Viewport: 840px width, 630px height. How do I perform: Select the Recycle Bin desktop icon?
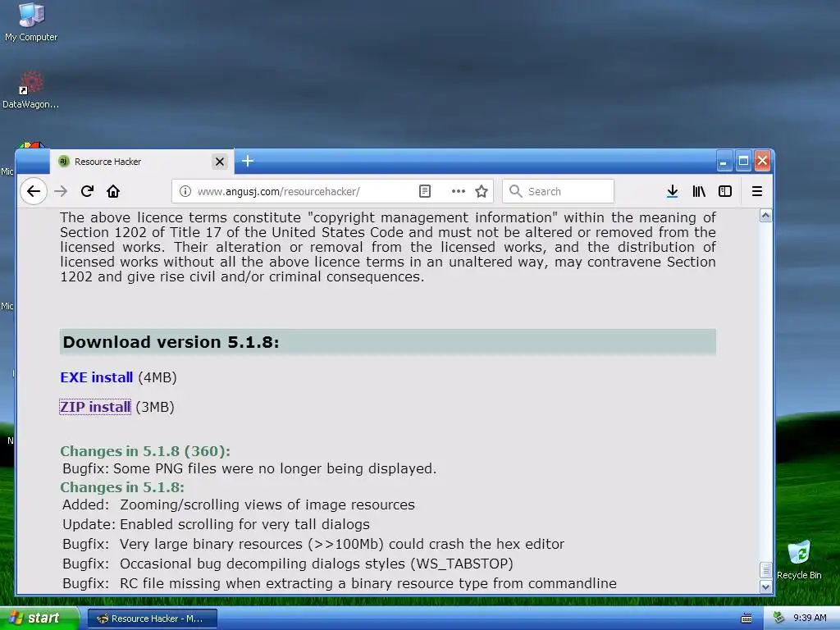799,560
